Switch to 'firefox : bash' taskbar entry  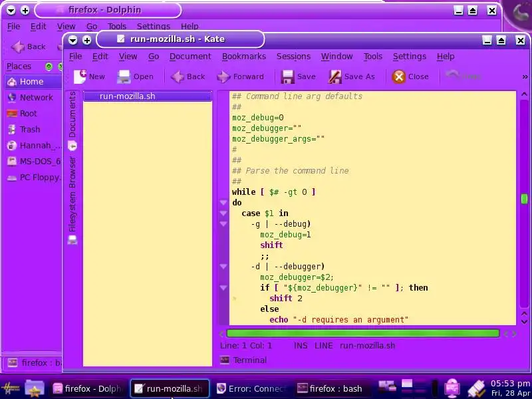click(330, 388)
